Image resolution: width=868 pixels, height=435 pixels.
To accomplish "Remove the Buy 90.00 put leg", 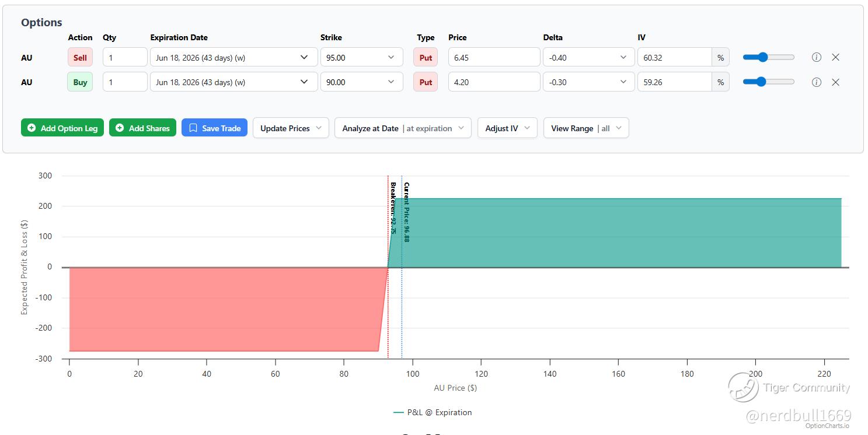I will (835, 82).
